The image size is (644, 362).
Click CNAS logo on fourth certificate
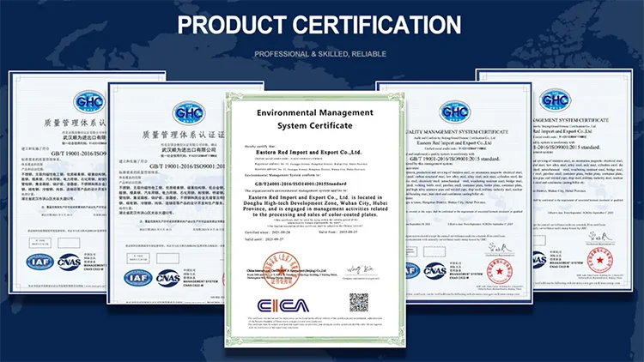(x=435, y=271)
